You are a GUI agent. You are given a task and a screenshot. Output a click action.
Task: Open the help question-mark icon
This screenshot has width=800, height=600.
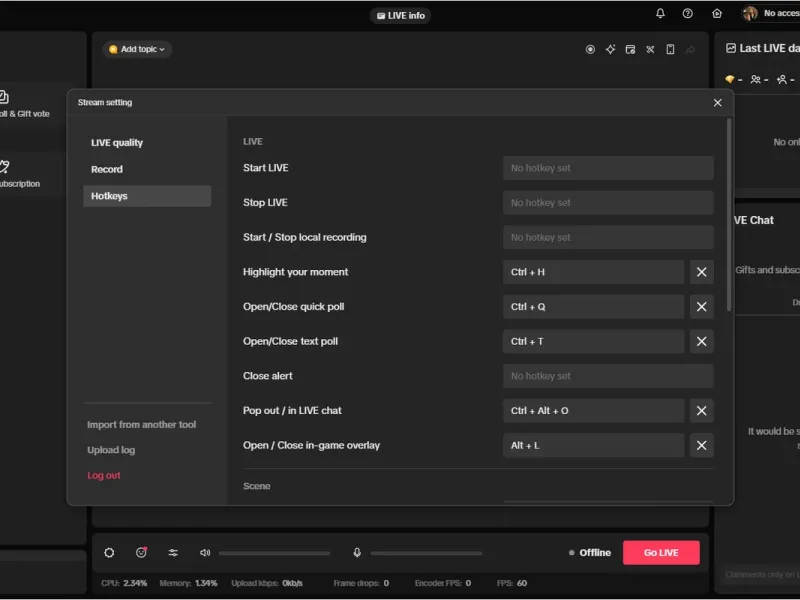(x=688, y=14)
